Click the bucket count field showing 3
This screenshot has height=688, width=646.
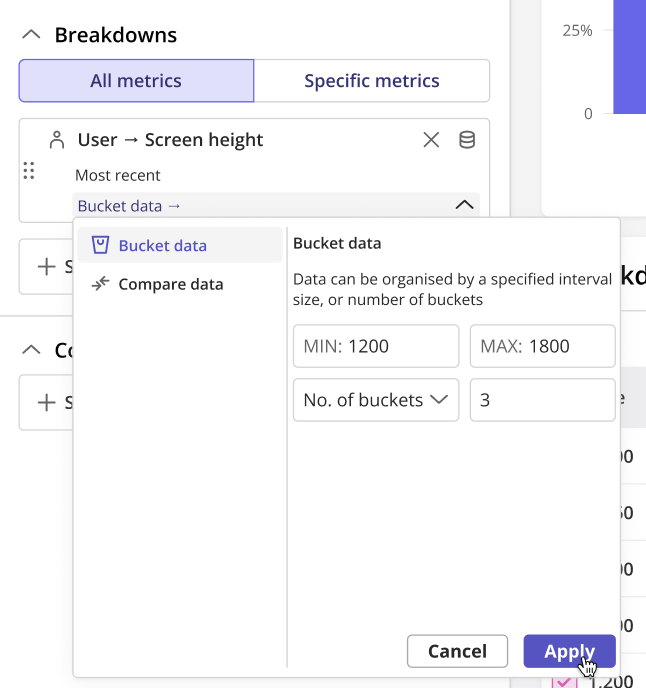pyautogui.click(x=542, y=400)
